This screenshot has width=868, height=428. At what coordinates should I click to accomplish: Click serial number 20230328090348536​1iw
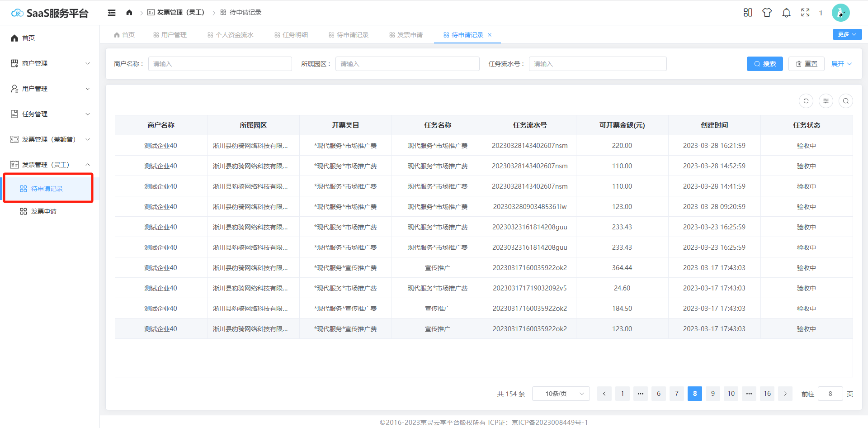pos(530,207)
